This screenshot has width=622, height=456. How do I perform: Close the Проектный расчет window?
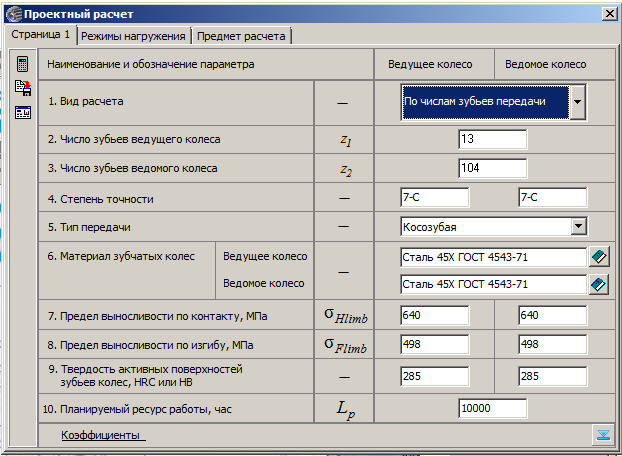click(608, 14)
